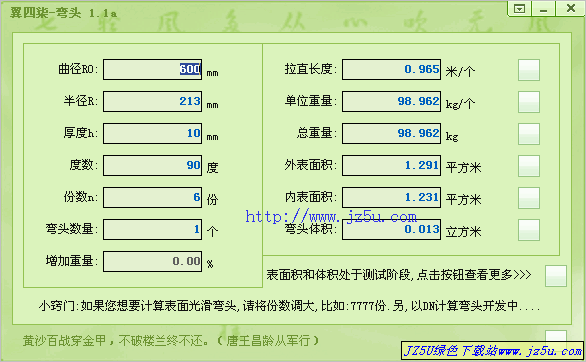Viewport: 586px width, 362px height.
Task: Set the 增加重量 percentage field
Action: [152, 262]
